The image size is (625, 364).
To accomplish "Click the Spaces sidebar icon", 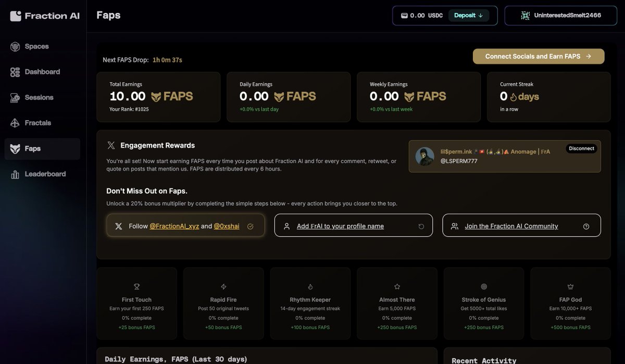I will click(x=15, y=46).
